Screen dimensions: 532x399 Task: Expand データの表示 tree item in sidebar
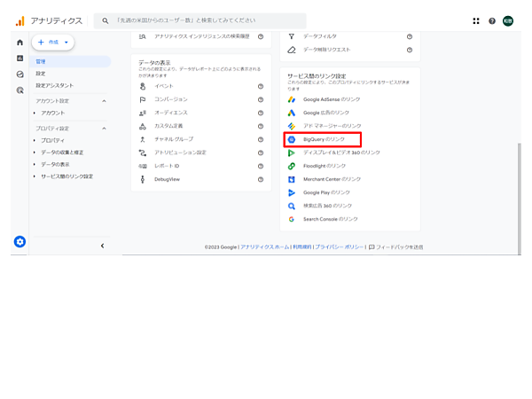[x=35, y=164]
